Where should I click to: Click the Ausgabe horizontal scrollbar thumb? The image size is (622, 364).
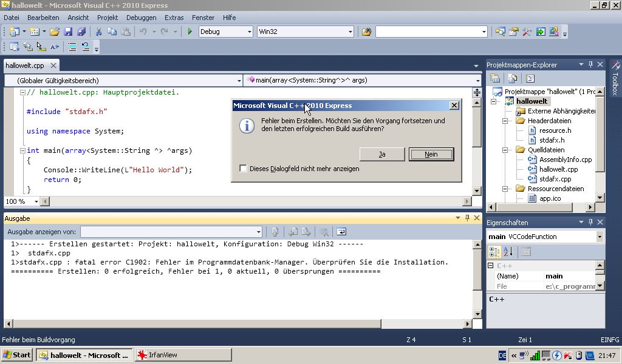(197, 324)
